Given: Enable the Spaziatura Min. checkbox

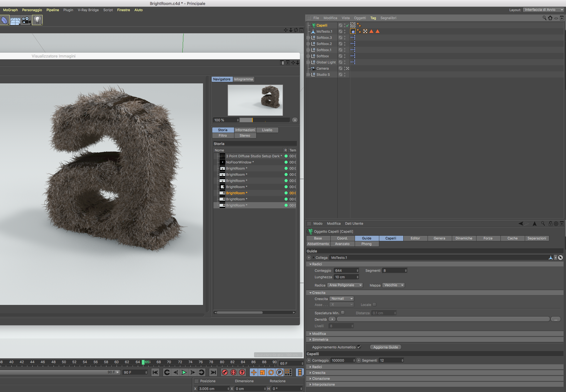Looking at the screenshot, I should pyautogui.click(x=343, y=313).
